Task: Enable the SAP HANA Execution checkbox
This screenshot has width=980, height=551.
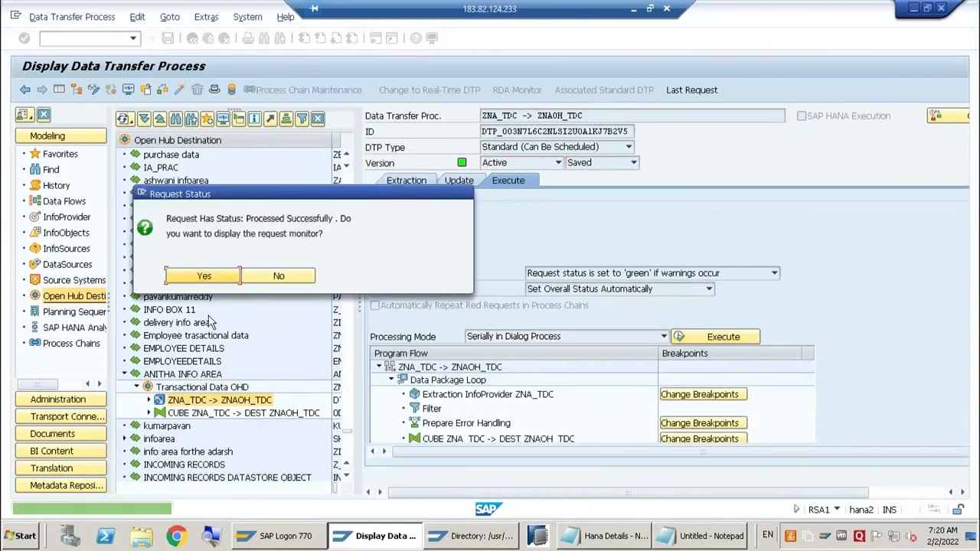Action: [801, 116]
